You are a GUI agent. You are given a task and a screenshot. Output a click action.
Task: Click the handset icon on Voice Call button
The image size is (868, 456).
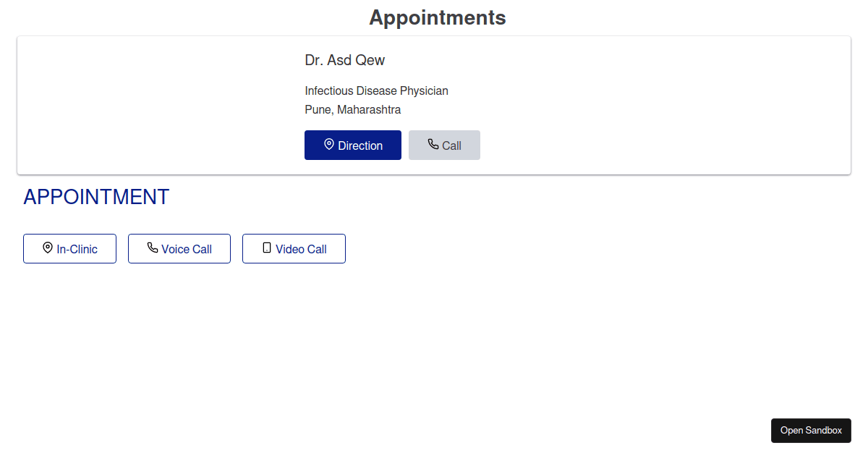(x=152, y=248)
